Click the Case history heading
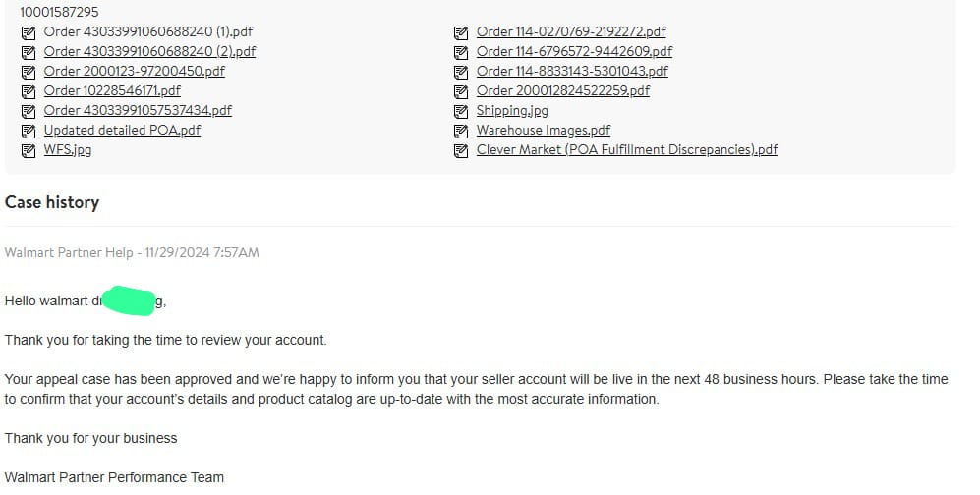The height and width of the screenshot is (495, 980). (x=52, y=202)
